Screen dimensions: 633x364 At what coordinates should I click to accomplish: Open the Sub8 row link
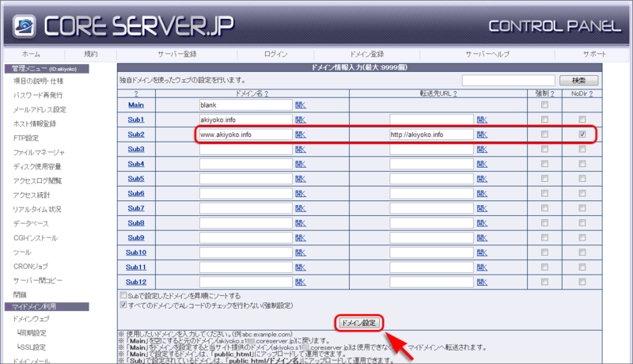136,223
